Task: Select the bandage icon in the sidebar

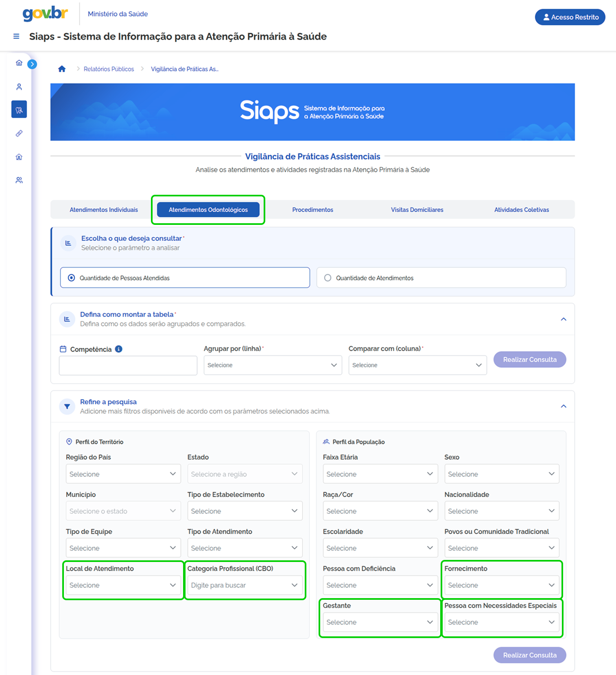Action: (x=19, y=133)
